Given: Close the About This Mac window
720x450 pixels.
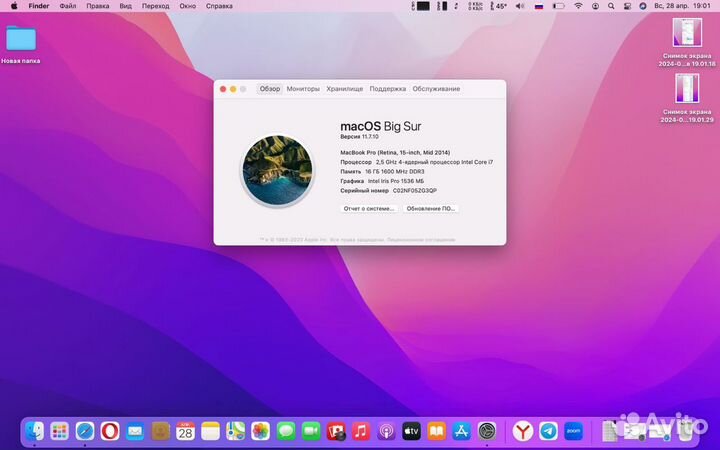Looking at the screenshot, I should click(x=223, y=89).
